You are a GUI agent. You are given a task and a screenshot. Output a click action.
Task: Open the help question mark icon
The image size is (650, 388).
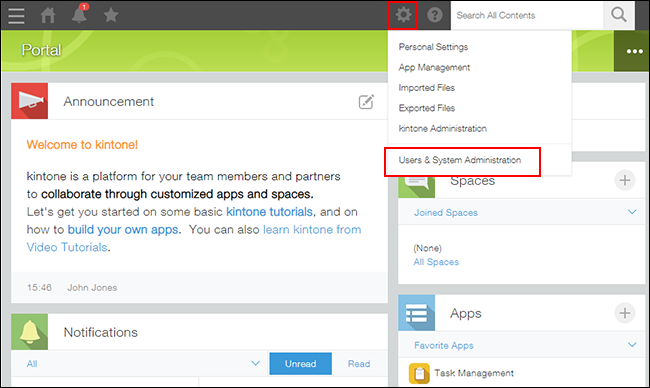[434, 15]
